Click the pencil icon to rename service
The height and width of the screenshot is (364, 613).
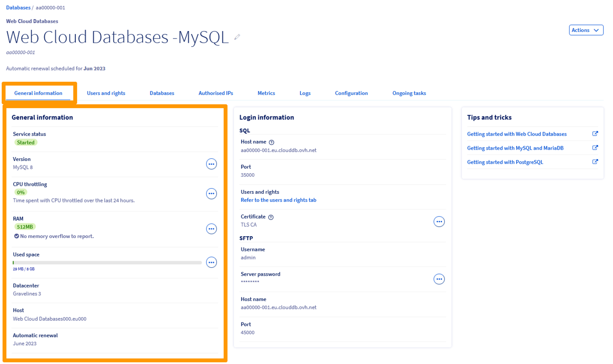[237, 38]
